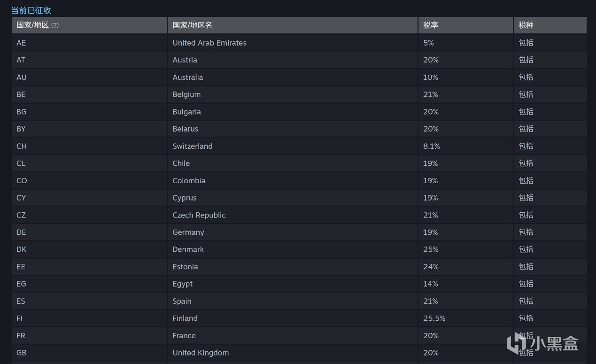596x364 pixels.
Task: Click Denmark's 25% tax rate cell
Action: pyautogui.click(x=431, y=249)
